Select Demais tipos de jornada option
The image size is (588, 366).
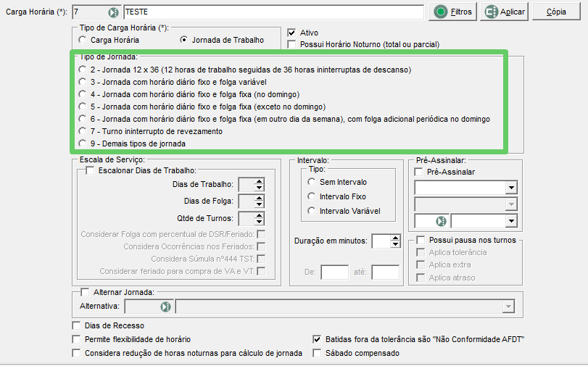[x=82, y=144]
